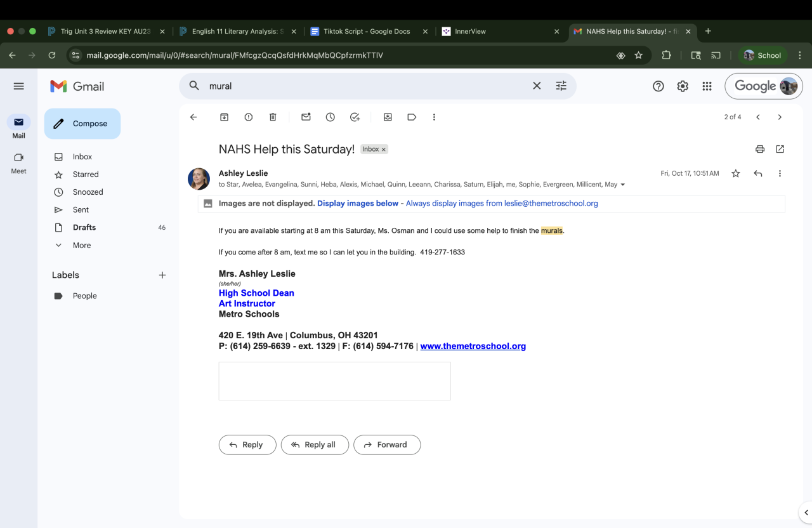Open the Move to folder icon
Screen dimensions: 812x528
click(388, 117)
